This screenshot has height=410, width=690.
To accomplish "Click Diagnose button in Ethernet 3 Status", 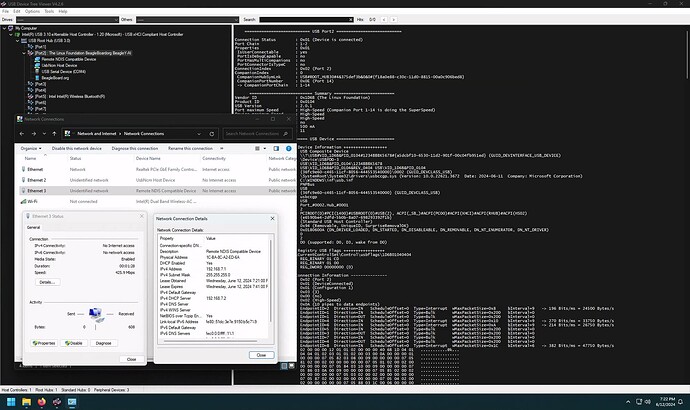I will click(103, 343).
